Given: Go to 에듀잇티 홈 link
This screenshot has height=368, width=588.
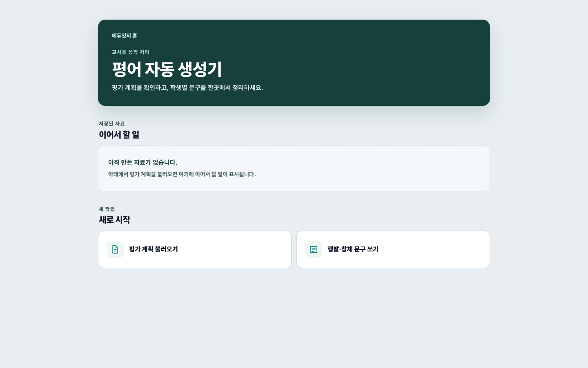Looking at the screenshot, I should pyautogui.click(x=125, y=36).
